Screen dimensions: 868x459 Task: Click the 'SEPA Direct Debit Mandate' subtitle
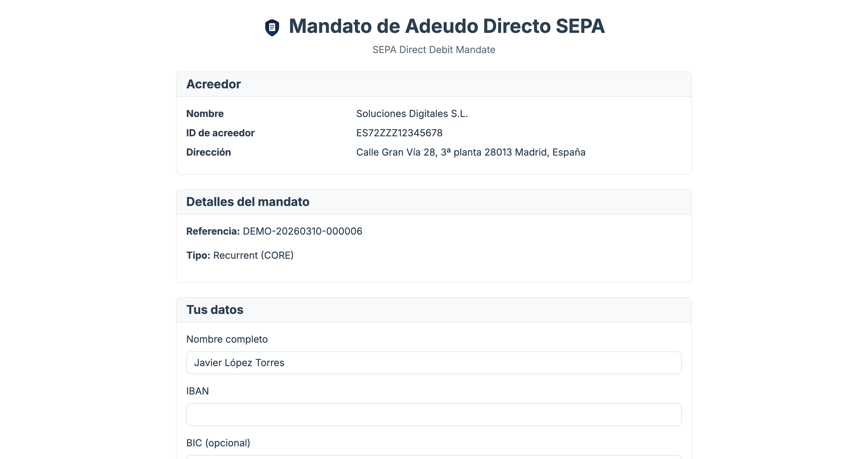click(434, 49)
